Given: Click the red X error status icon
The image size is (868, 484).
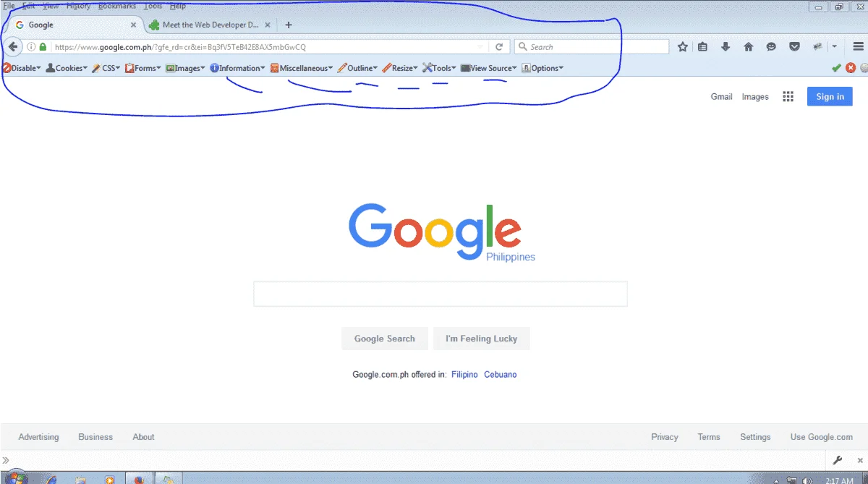Looking at the screenshot, I should [x=851, y=68].
